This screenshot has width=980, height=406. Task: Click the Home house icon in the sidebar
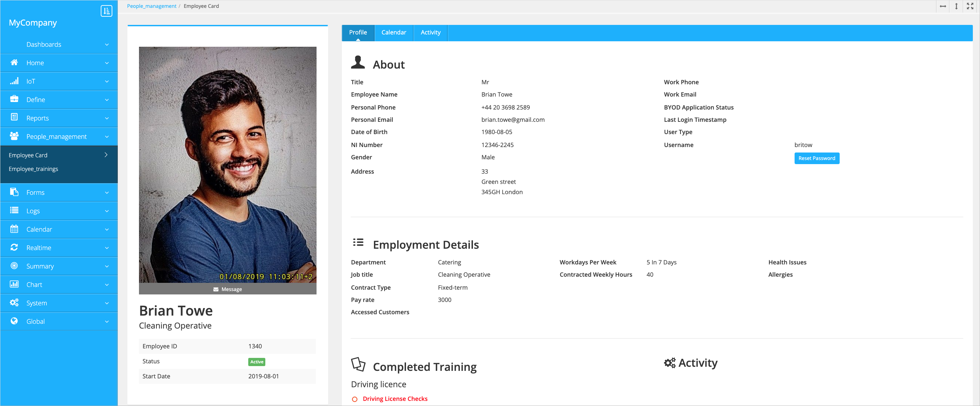coord(14,62)
